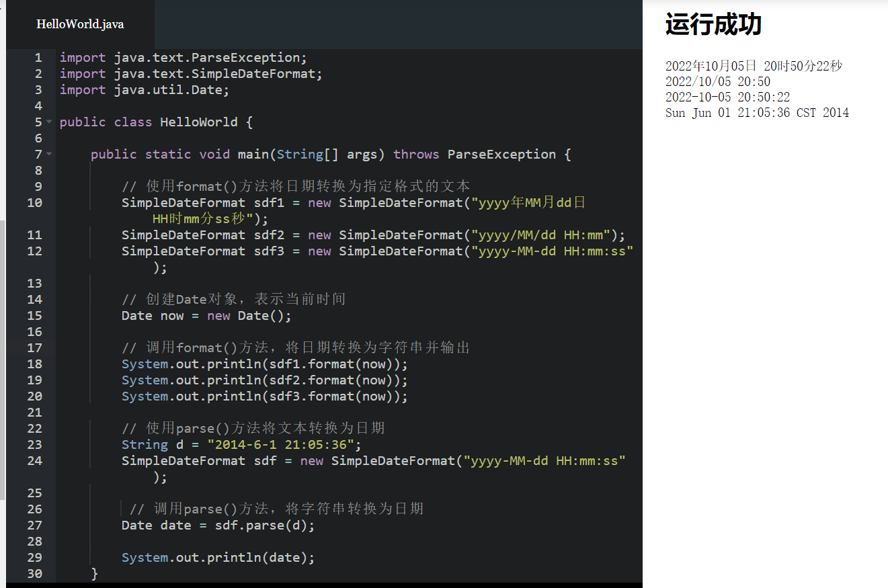Click the empty tab bar area beside HelloWorld.java

[x=397, y=24]
